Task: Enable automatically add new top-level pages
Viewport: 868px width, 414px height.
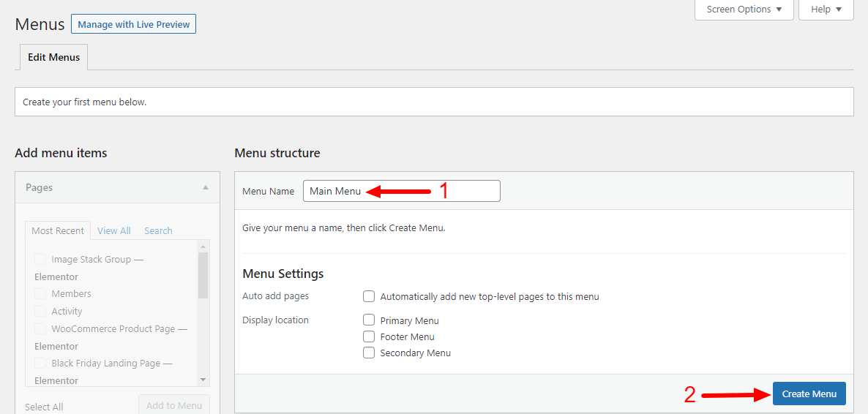Action: pyautogui.click(x=369, y=296)
